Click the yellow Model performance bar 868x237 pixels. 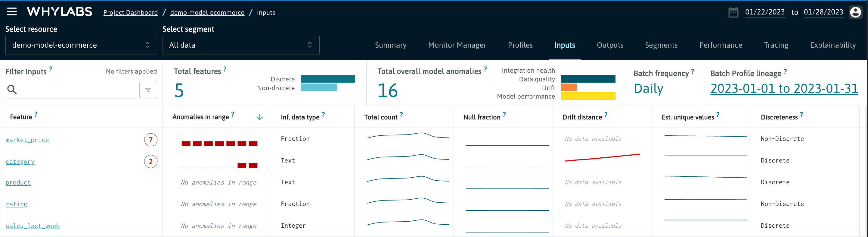coord(588,96)
